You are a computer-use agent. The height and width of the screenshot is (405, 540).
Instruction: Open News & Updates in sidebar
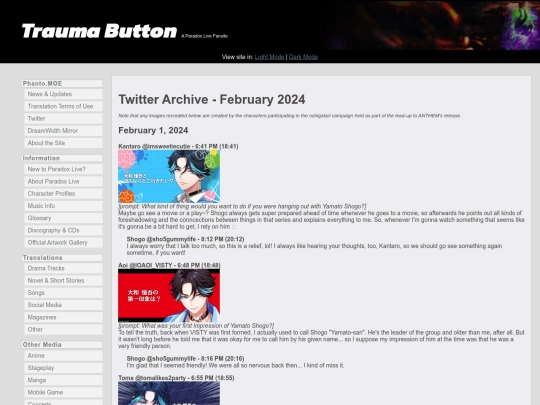click(63, 94)
